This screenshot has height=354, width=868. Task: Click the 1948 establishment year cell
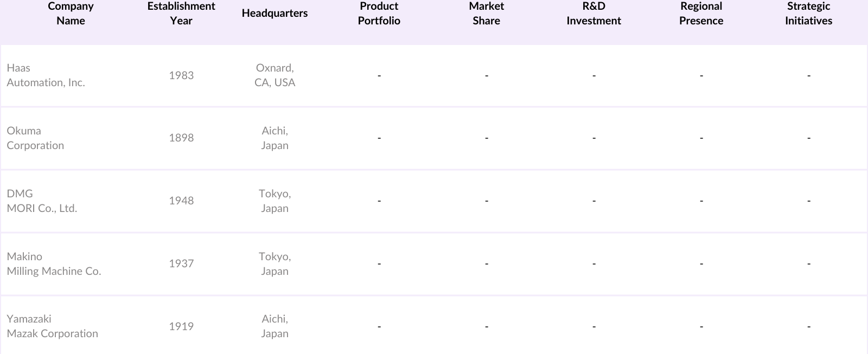coord(181,201)
